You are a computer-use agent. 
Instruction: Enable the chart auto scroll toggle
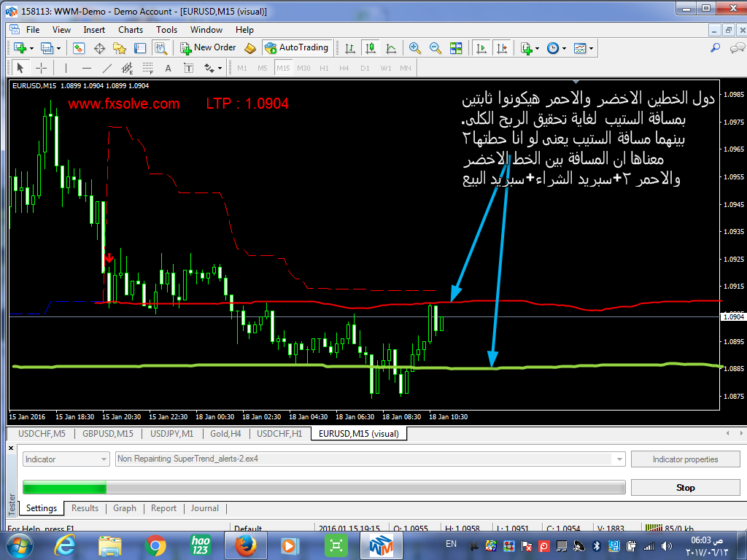tap(481, 48)
